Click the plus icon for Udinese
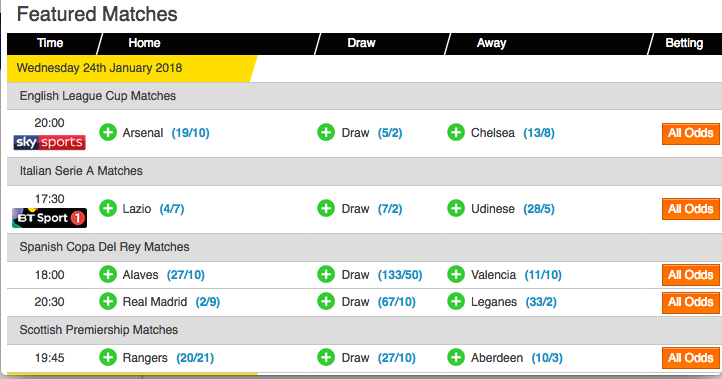 456,209
